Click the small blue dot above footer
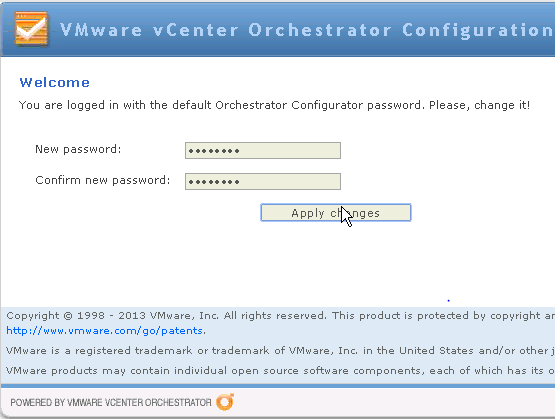The image size is (555, 419). 448,300
